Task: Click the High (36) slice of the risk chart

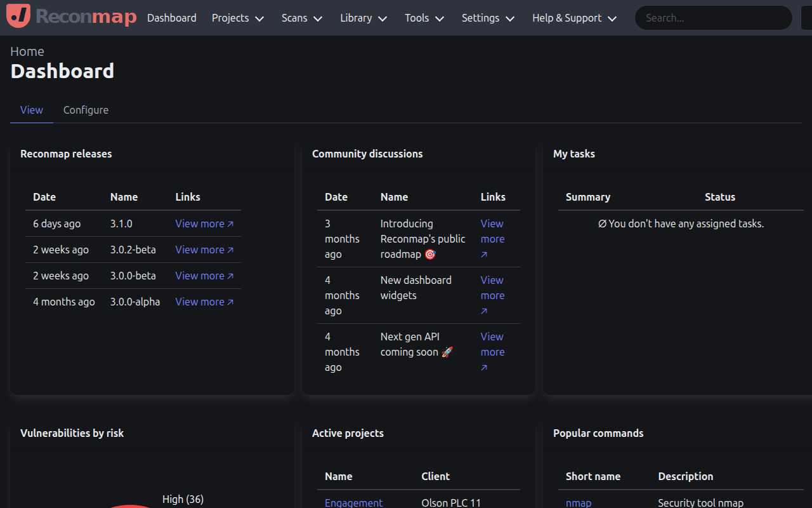Action: click(x=183, y=499)
